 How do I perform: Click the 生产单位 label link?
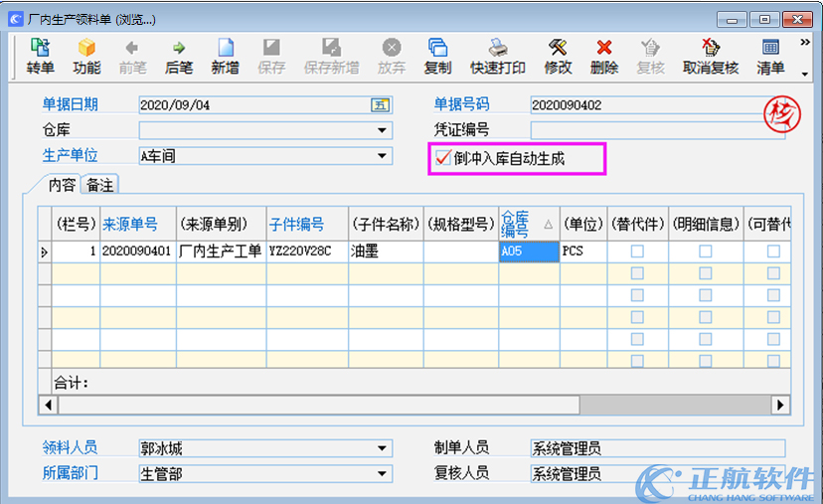coord(70,155)
